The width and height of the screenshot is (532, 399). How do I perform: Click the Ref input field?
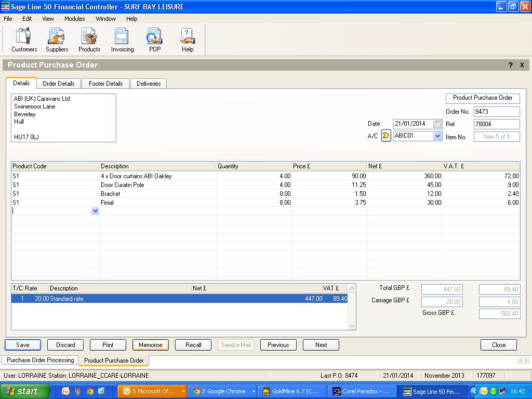coord(496,124)
